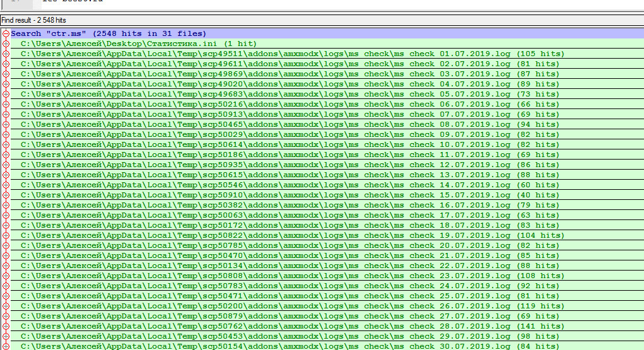The width and height of the screenshot is (644, 350).
Task: Expand the ms check 27.07.2019.log node
Action: [6, 317]
